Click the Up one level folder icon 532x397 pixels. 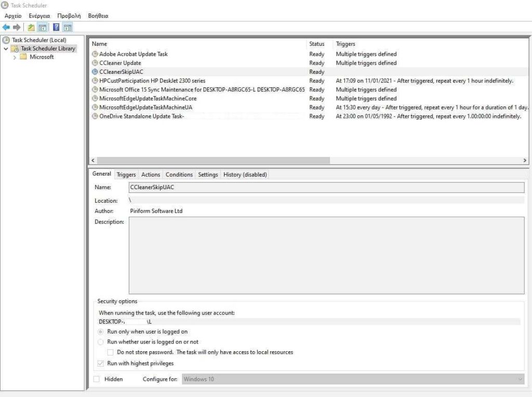click(31, 27)
